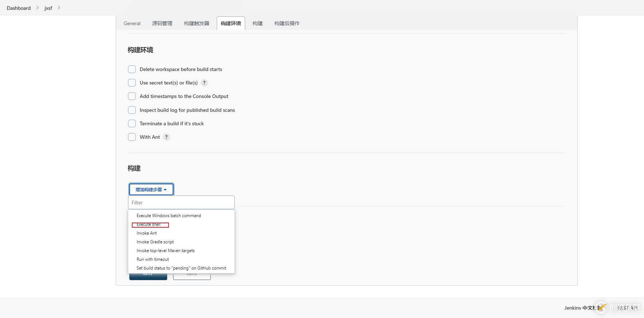Screen dimensions: 644x318
Task: Click help icon next to Use secret text(s)
Action: [x=204, y=83]
